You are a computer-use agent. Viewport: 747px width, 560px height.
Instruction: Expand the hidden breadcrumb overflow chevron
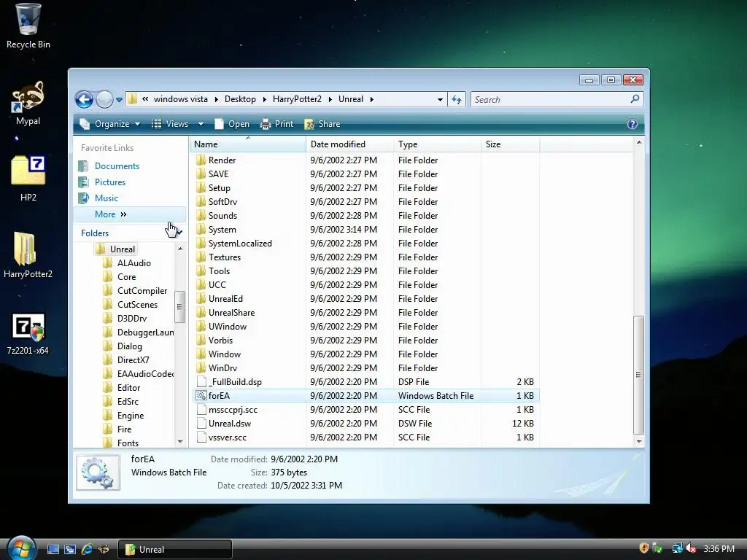pyautogui.click(x=145, y=99)
